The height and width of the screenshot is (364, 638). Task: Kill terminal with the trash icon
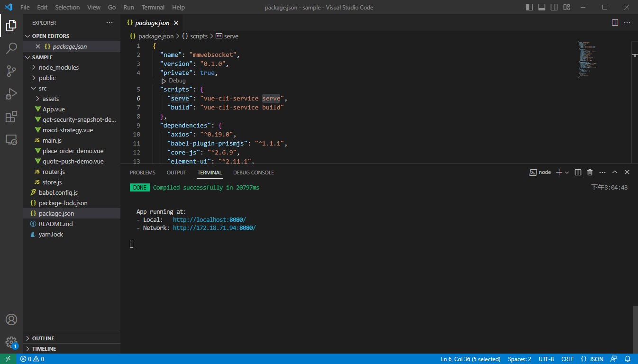click(590, 173)
